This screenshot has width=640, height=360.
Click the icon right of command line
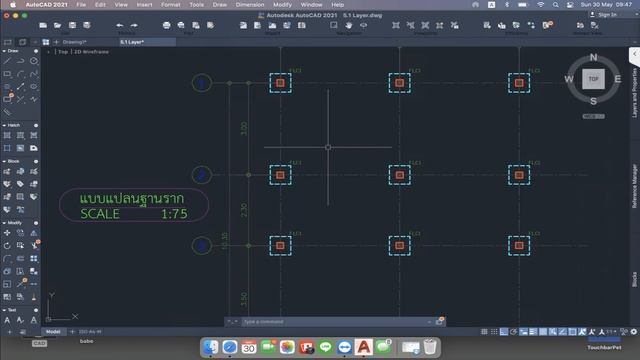[439, 321]
